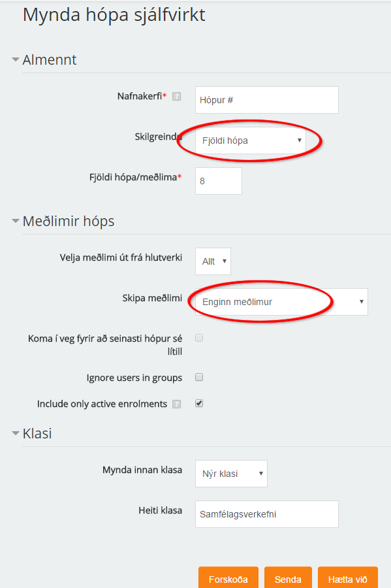Focus the Nafnakerfi input containing Hópur #
This screenshot has width=391, height=588.
click(266, 99)
